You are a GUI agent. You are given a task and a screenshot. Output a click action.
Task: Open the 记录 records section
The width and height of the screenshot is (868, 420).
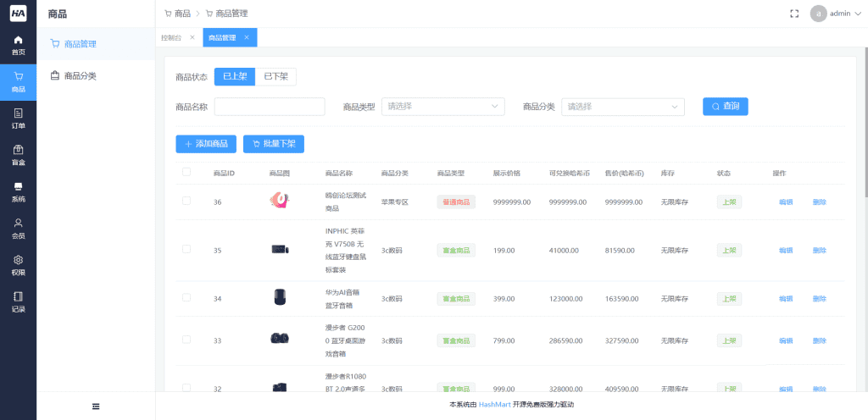tap(18, 302)
